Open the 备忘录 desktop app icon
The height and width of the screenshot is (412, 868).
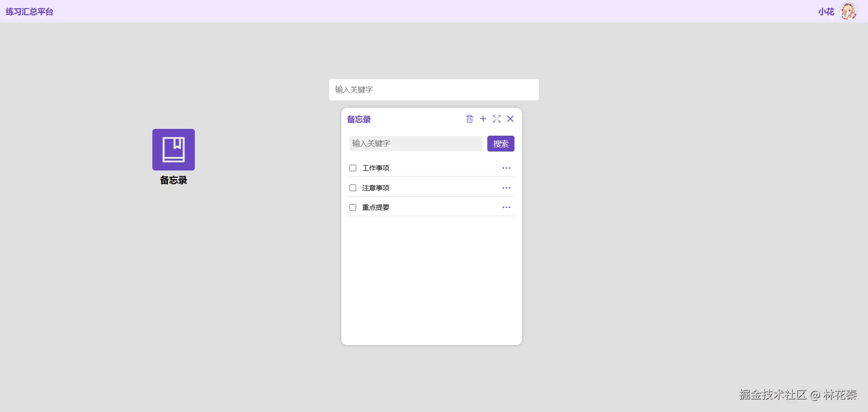point(174,150)
